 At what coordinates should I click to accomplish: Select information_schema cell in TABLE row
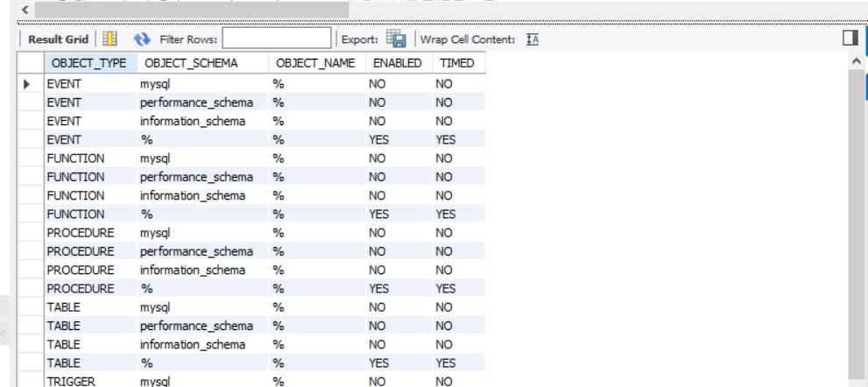coord(202,344)
